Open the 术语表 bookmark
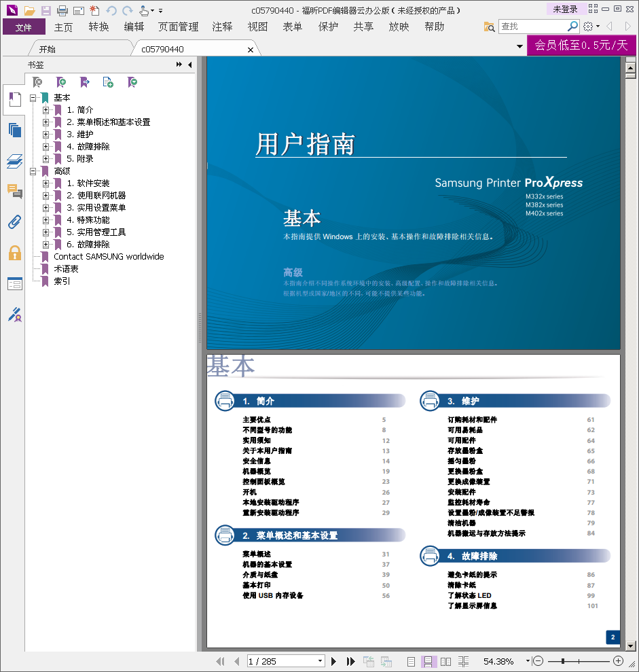 click(x=66, y=269)
